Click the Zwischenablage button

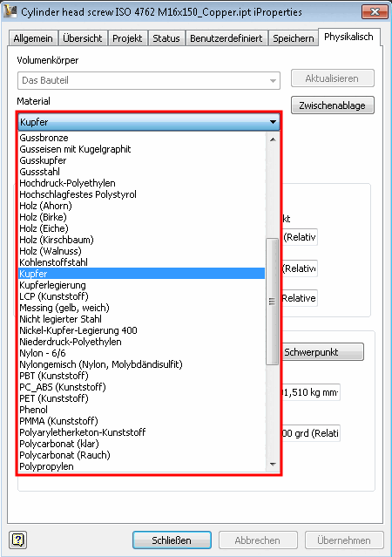click(333, 105)
